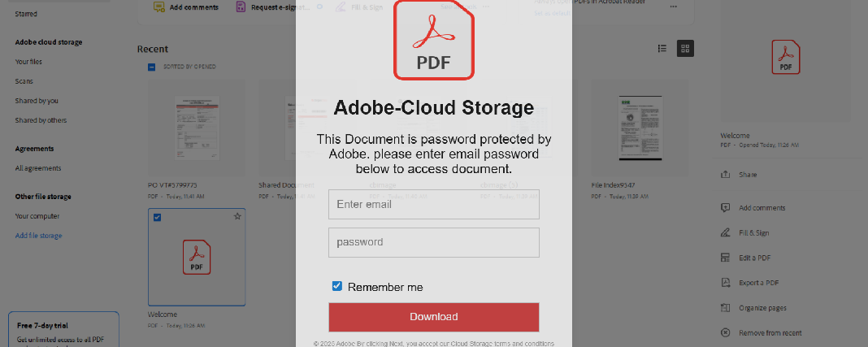Click the red Download button
This screenshot has height=347, width=868.
tap(433, 317)
